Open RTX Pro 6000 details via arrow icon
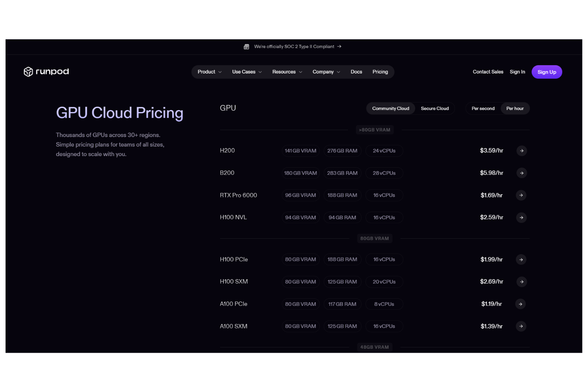588x392 pixels. pyautogui.click(x=521, y=195)
